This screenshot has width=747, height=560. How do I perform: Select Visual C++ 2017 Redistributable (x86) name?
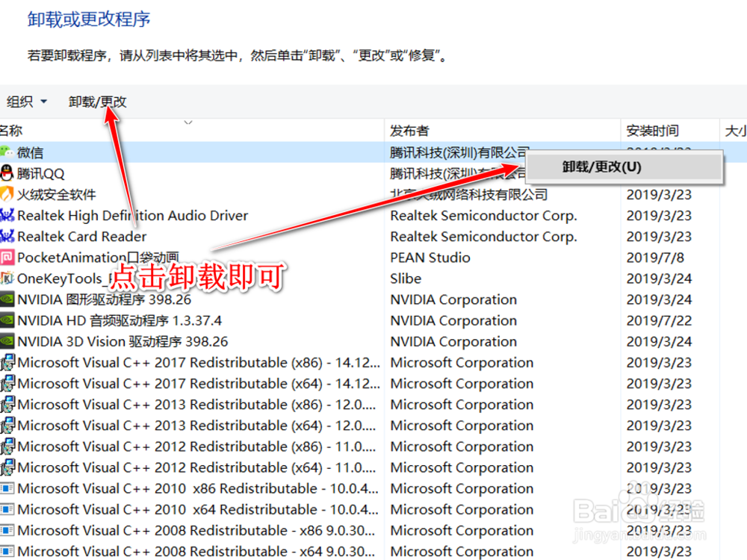pos(199,362)
